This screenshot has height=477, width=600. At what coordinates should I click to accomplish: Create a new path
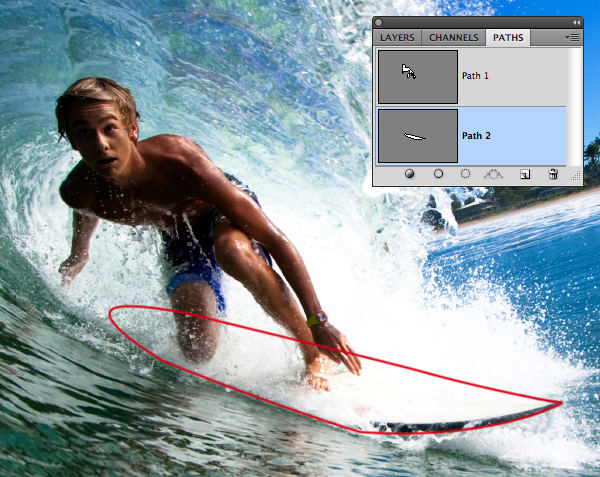coord(525,174)
